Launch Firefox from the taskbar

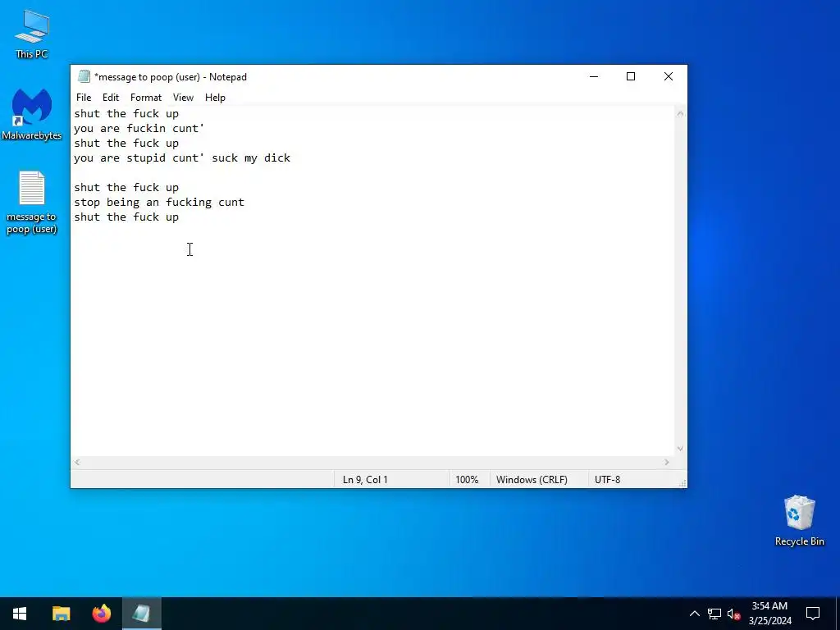[x=101, y=614]
